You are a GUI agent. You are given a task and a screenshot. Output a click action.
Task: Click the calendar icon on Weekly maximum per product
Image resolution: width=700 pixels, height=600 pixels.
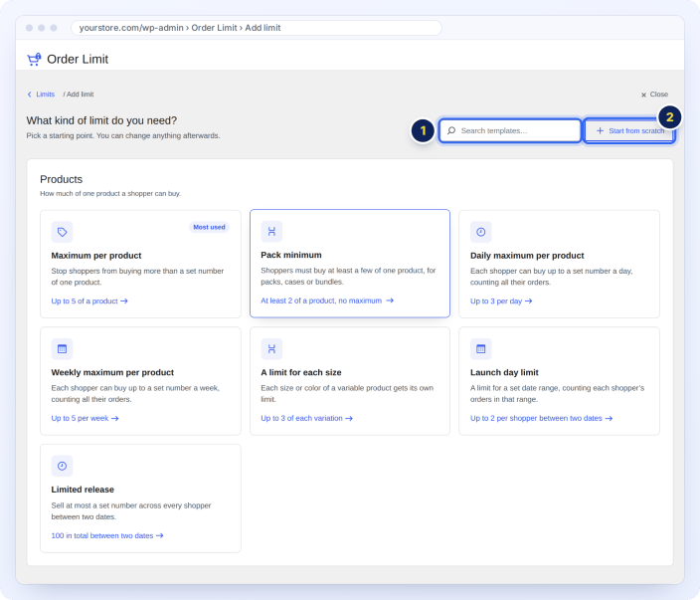62,349
